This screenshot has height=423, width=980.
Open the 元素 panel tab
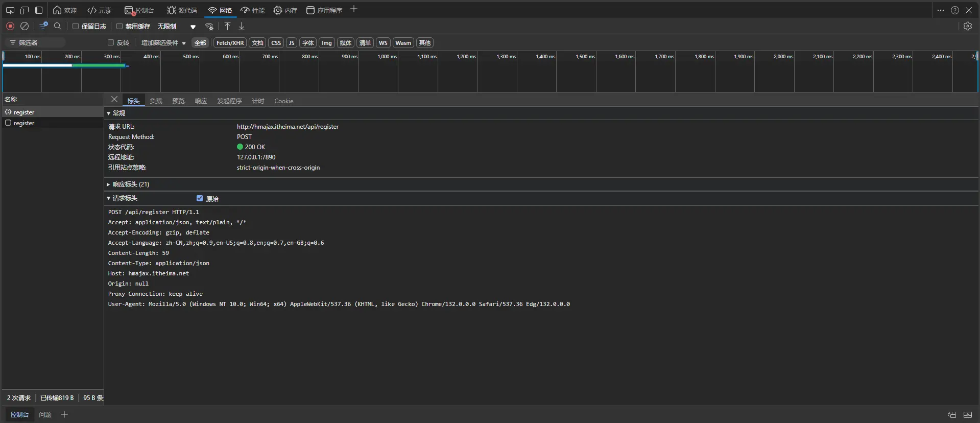(x=99, y=10)
